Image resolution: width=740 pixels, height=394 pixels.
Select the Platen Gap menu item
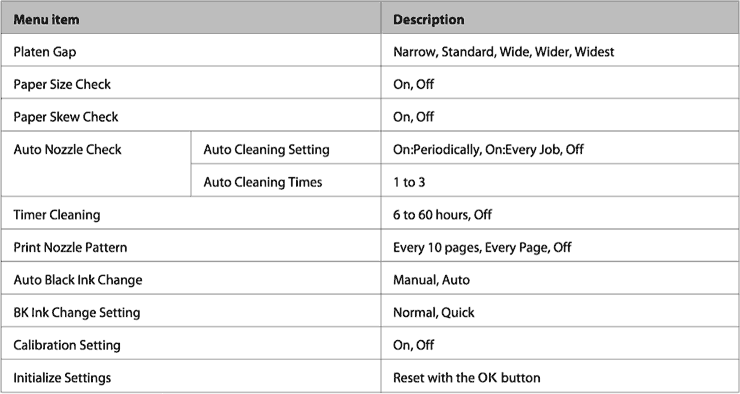[x=45, y=51]
